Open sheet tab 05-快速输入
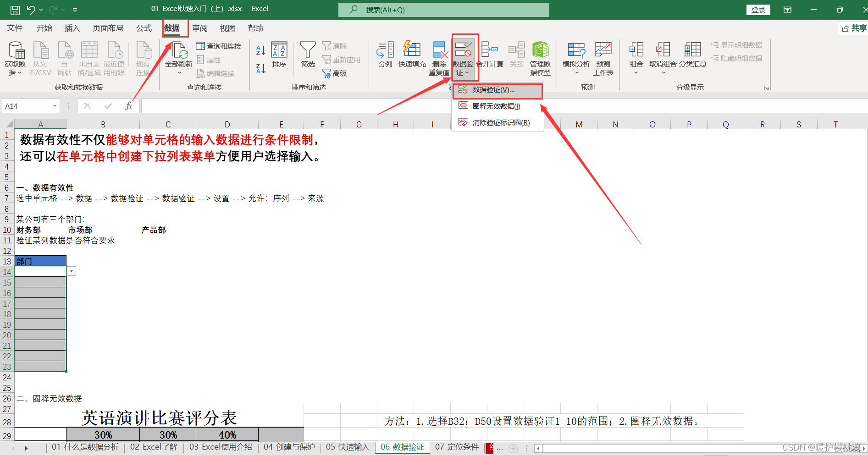 348,447
